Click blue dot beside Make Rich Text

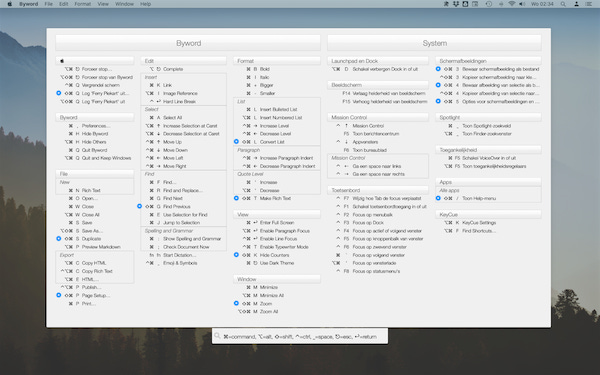[x=236, y=198]
